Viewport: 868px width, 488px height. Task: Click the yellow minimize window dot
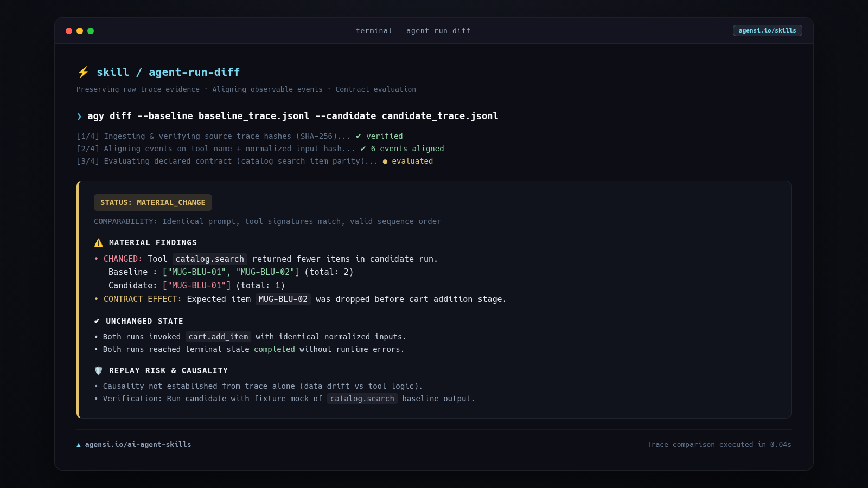(x=80, y=31)
